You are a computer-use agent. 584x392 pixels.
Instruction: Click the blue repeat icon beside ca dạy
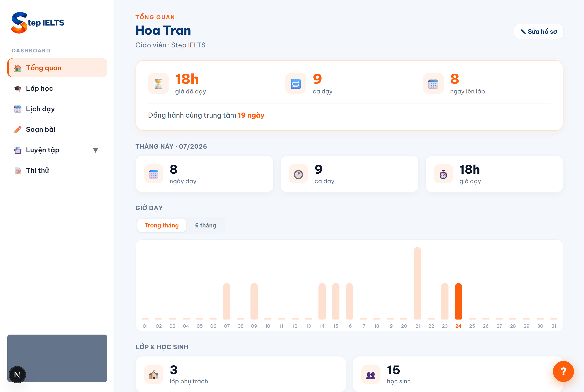[295, 83]
